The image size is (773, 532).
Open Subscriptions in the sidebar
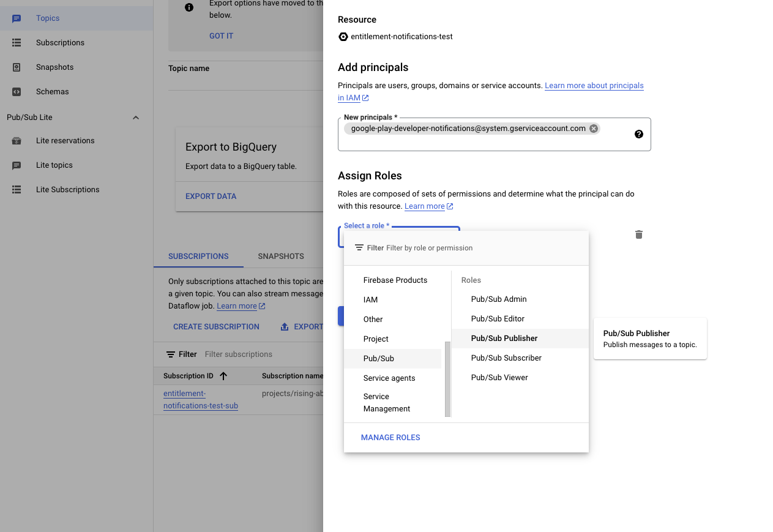(x=77, y=43)
